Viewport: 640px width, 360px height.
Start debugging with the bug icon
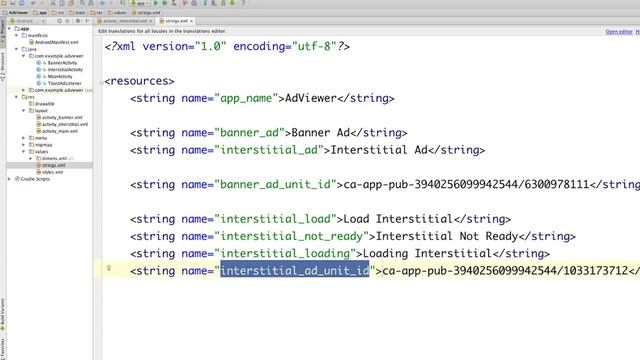165,3
